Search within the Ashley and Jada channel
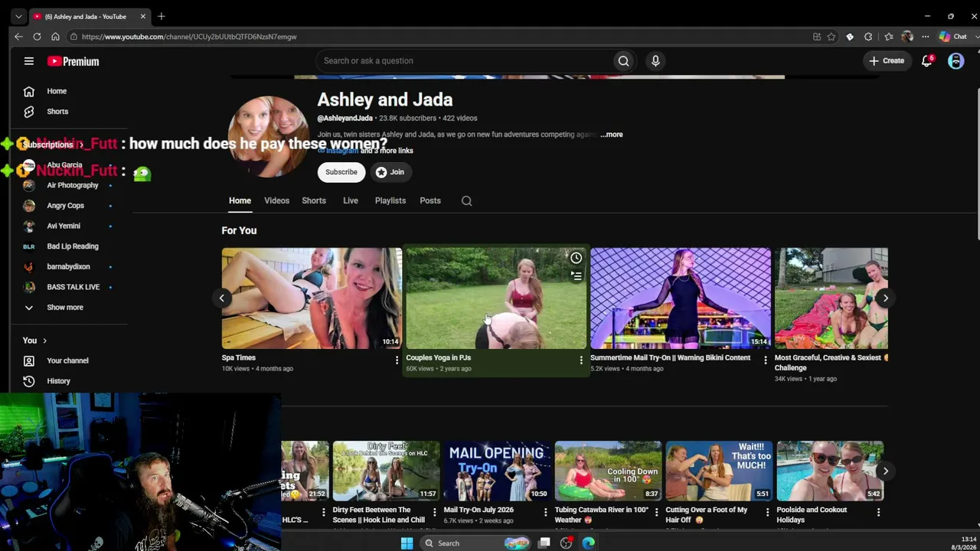 (x=466, y=201)
